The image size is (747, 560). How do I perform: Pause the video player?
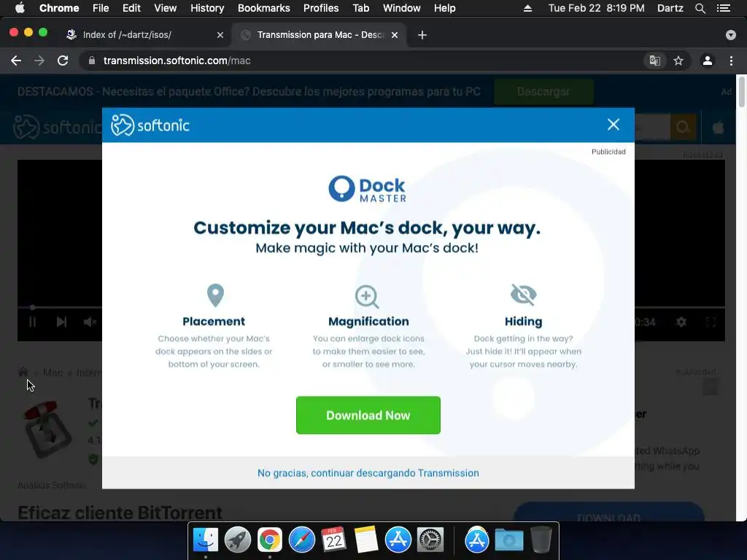[x=32, y=322]
